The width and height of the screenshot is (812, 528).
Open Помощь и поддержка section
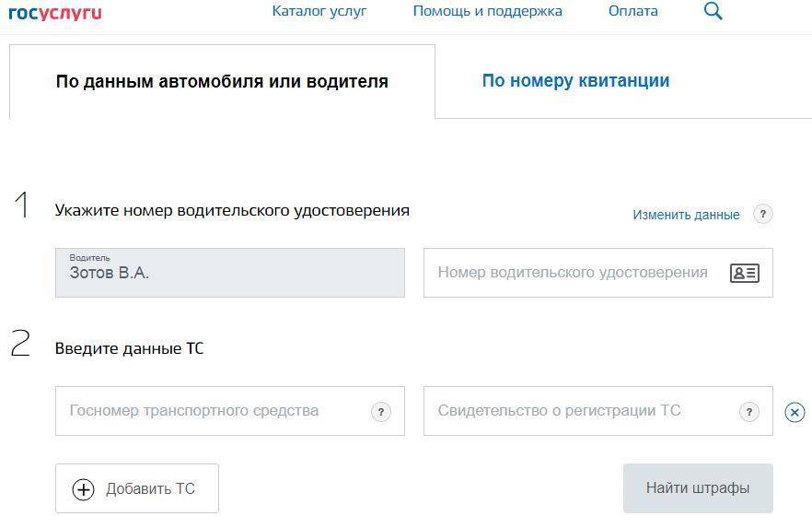[487, 11]
